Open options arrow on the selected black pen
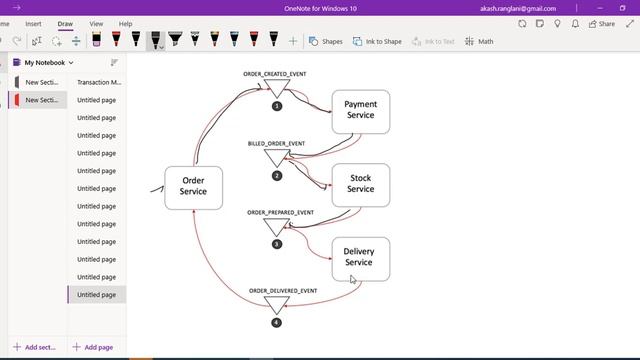The width and height of the screenshot is (640, 360). (x=162, y=47)
